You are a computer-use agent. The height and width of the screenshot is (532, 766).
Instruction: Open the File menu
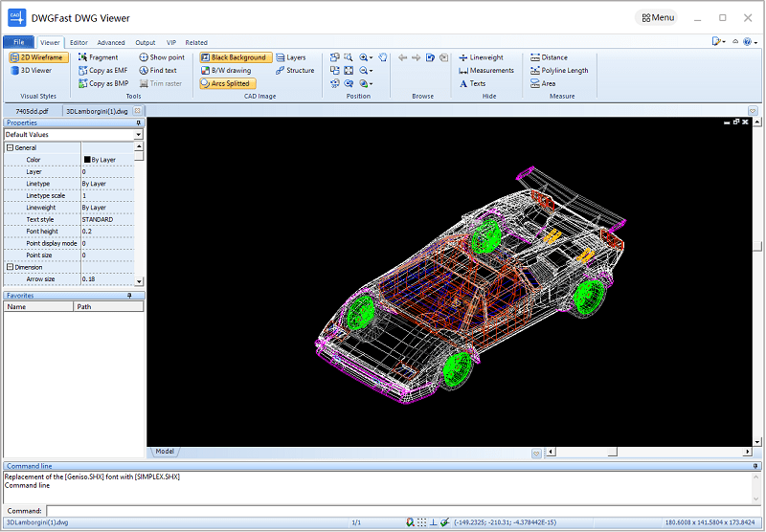click(18, 42)
